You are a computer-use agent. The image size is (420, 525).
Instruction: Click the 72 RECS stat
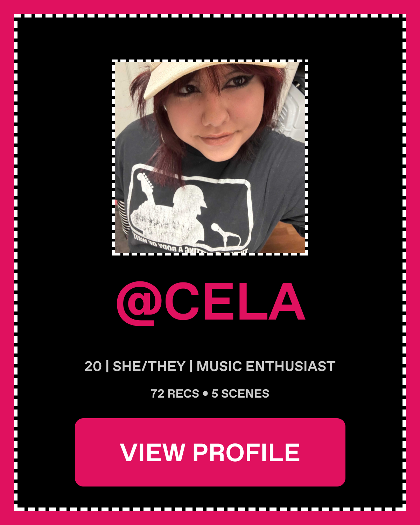pos(175,394)
